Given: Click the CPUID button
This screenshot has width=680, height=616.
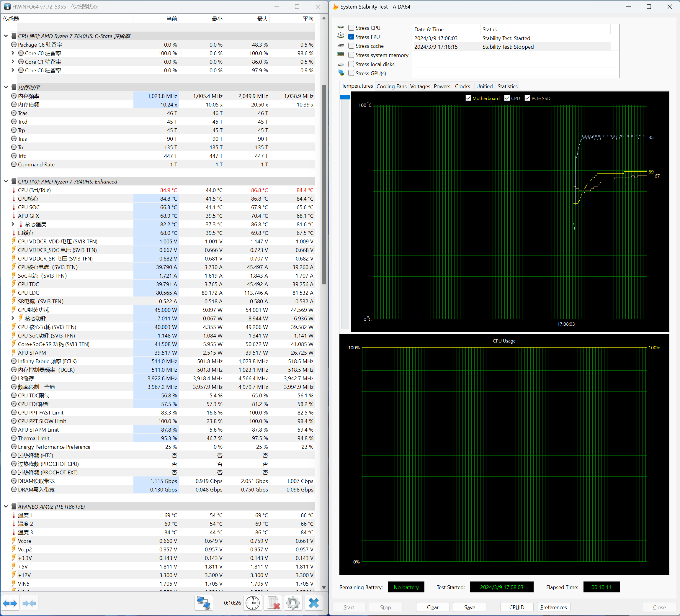Looking at the screenshot, I should (517, 607).
